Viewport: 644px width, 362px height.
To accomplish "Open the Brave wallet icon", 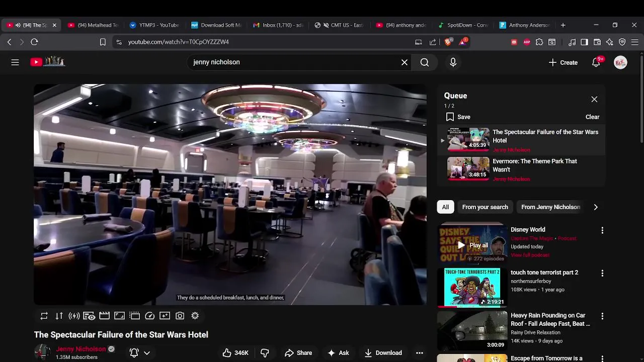I will click(597, 42).
